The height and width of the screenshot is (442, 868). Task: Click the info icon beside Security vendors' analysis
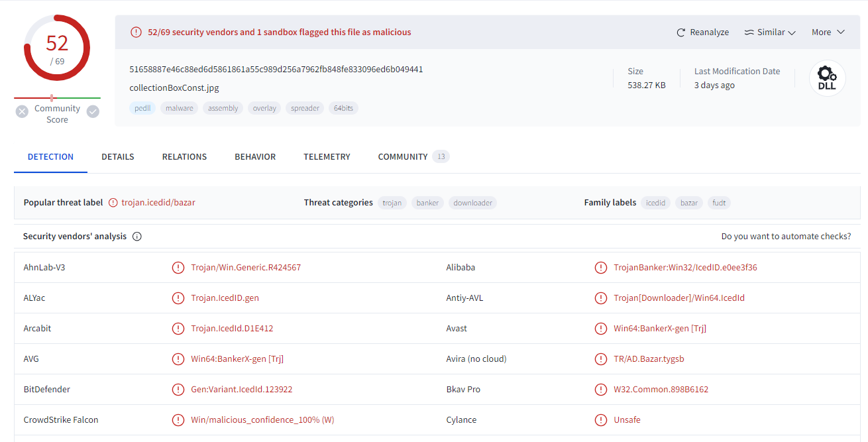pyautogui.click(x=137, y=237)
